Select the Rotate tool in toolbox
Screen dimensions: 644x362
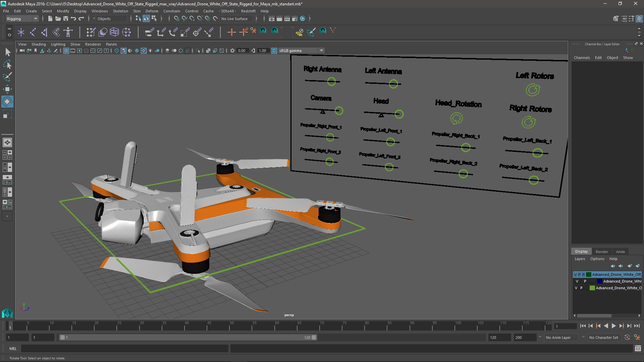tap(7, 102)
